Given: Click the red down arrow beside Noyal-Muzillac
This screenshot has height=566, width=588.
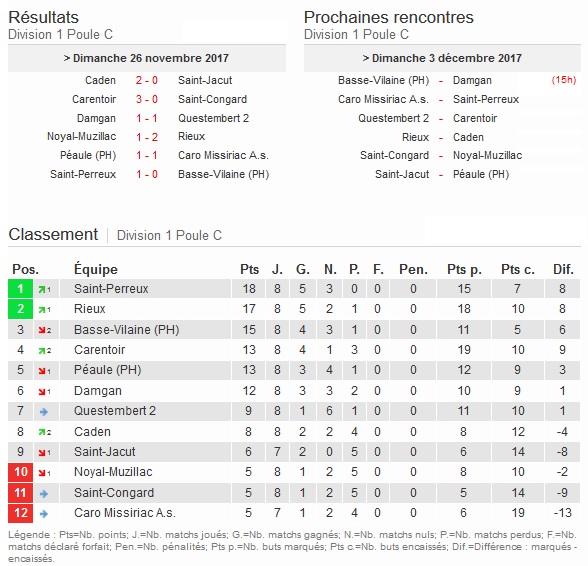Looking at the screenshot, I should (41, 473).
